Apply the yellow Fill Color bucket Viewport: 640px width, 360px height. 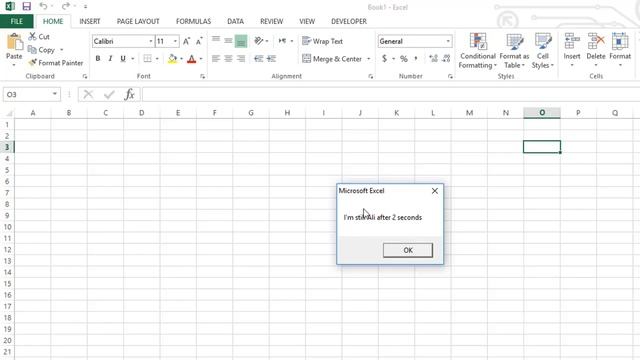click(x=173, y=59)
